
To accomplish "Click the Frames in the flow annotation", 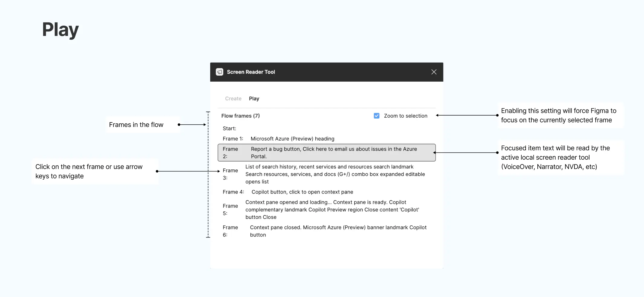I will (x=136, y=124).
